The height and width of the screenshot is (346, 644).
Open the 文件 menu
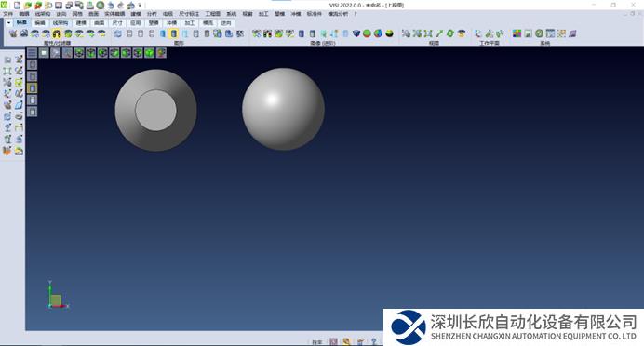point(8,14)
